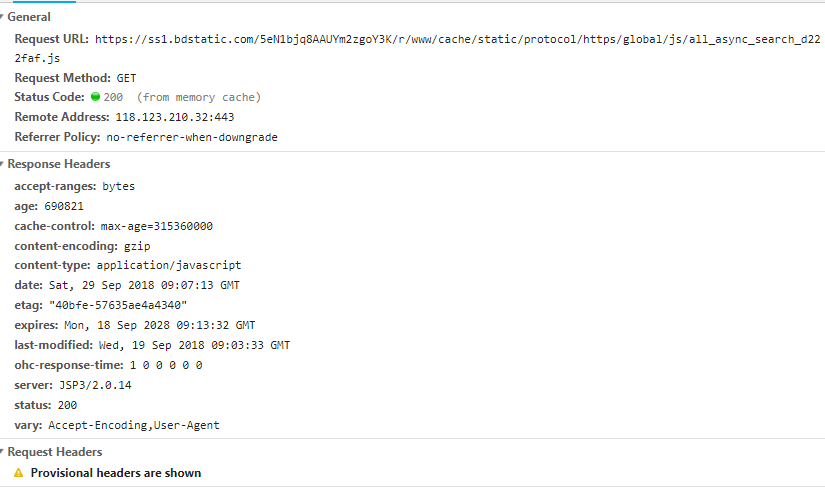
Task: Select the Request Method GET value
Action: coord(126,78)
